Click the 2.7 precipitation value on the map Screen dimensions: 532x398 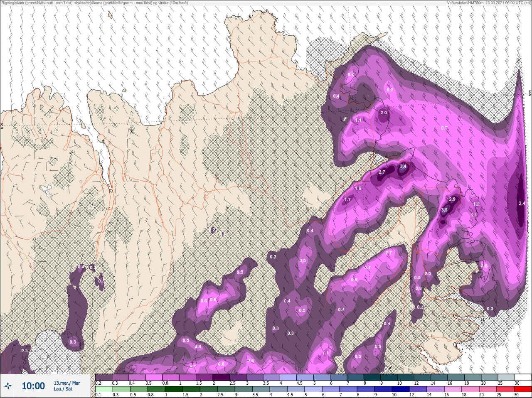382,172
